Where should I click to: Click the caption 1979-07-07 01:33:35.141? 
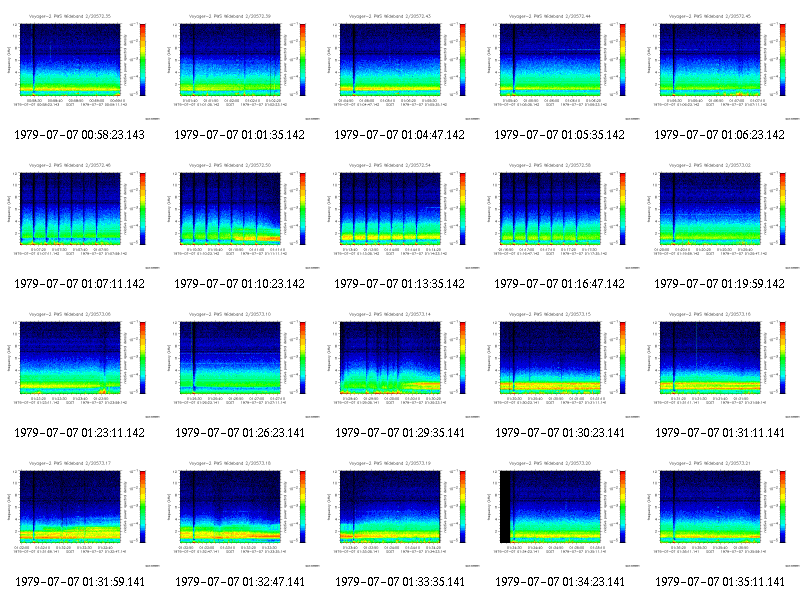coord(400,582)
